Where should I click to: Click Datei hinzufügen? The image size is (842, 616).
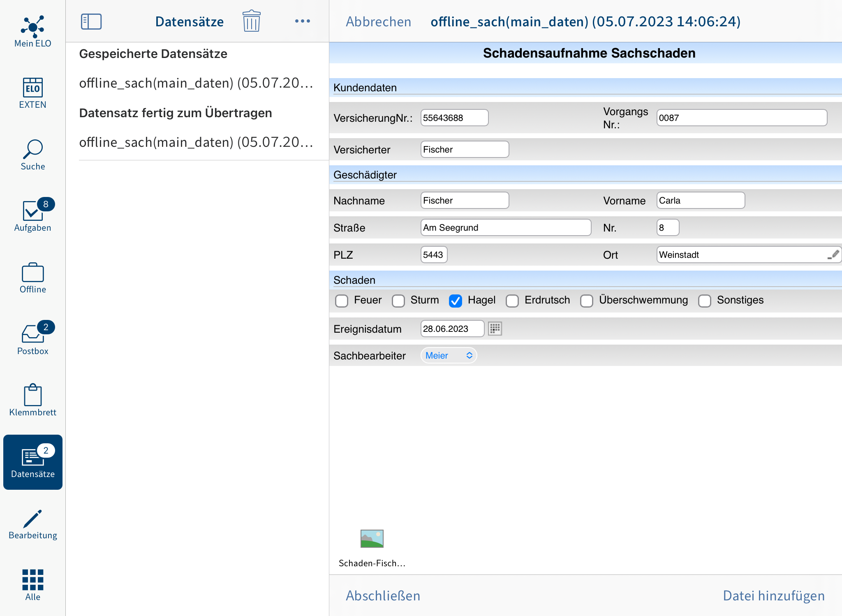pyautogui.click(x=774, y=595)
